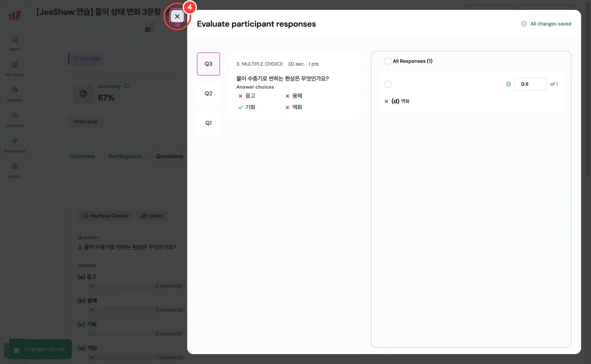
Task: Click the app logo in sidebar
Action: (x=15, y=15)
